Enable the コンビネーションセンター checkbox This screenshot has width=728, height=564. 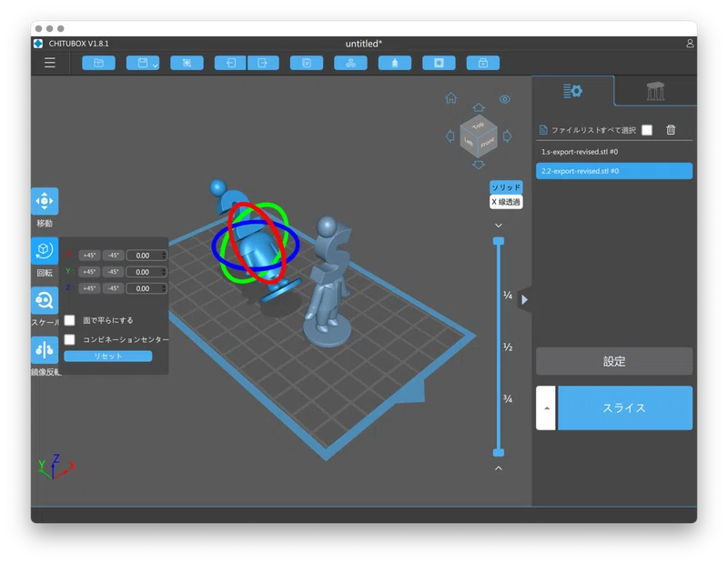70,339
